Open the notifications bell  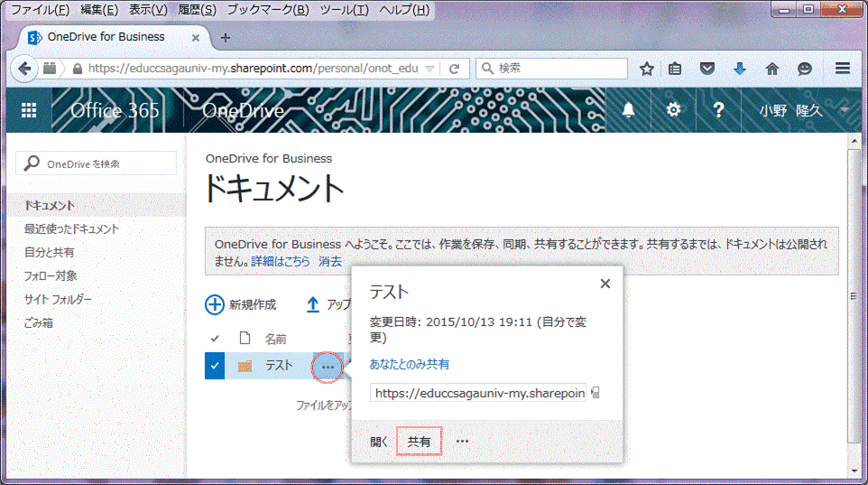[x=628, y=110]
